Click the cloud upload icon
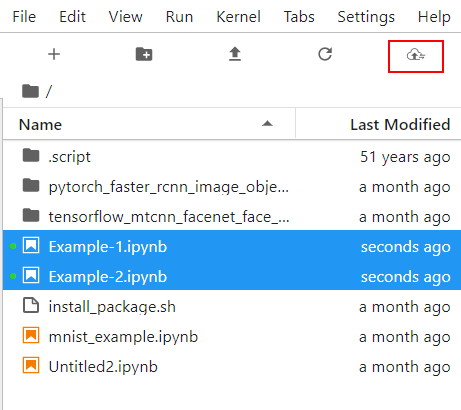This screenshot has height=410, width=461. click(416, 55)
